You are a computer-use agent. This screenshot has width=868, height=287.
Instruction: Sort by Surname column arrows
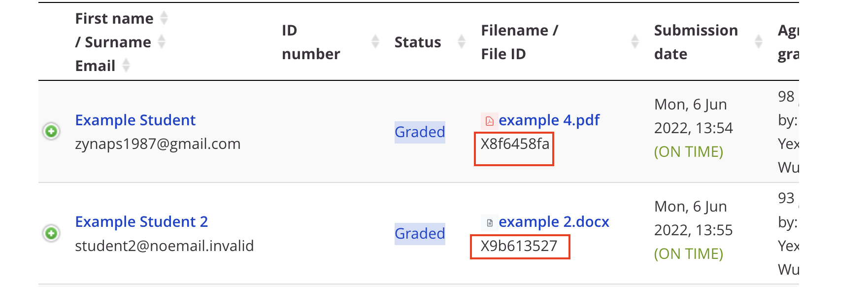pyautogui.click(x=162, y=42)
